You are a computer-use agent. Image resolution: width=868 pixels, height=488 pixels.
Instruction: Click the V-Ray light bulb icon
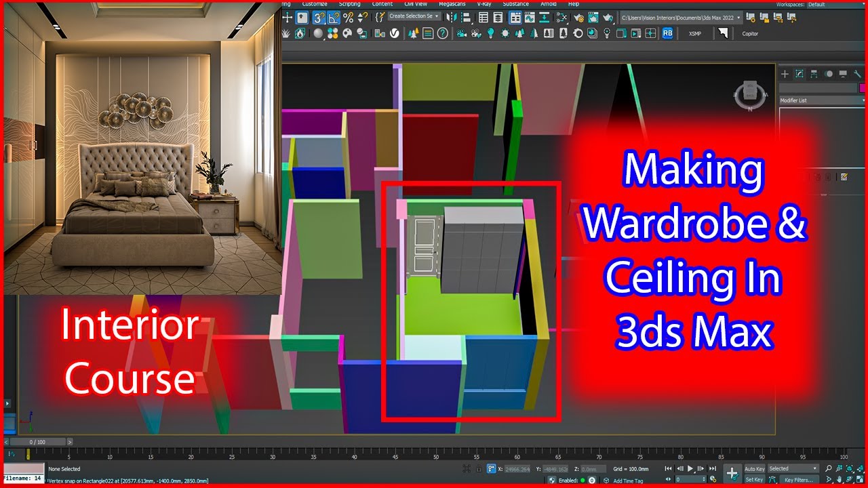coord(491,33)
